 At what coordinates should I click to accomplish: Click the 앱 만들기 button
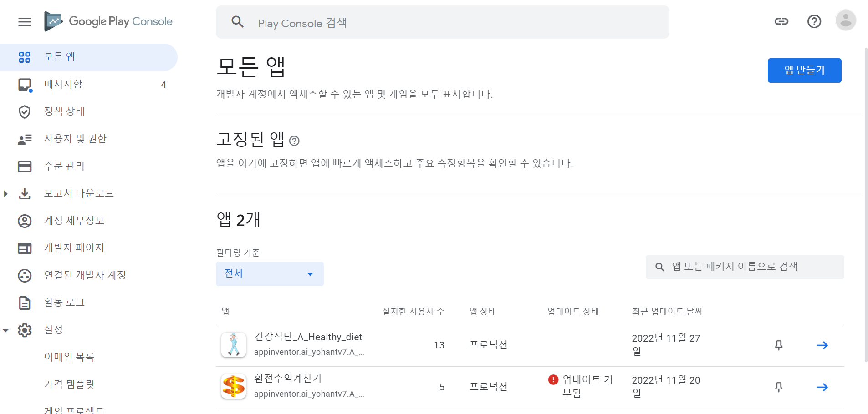click(804, 71)
